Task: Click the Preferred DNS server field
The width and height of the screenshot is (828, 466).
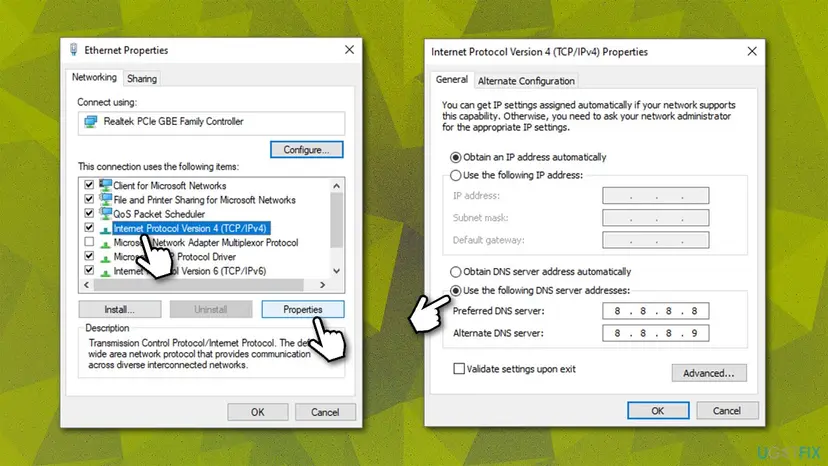Action: [655, 311]
